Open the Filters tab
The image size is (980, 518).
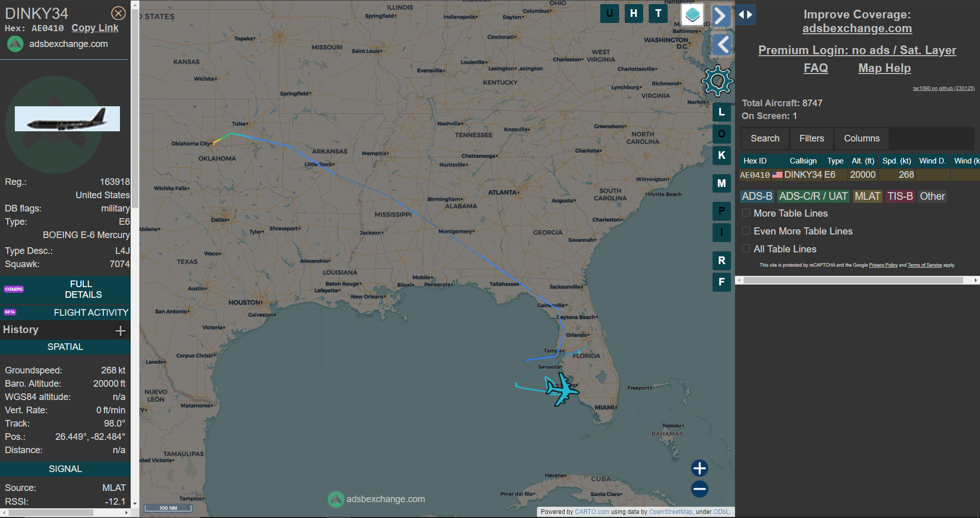coord(812,138)
